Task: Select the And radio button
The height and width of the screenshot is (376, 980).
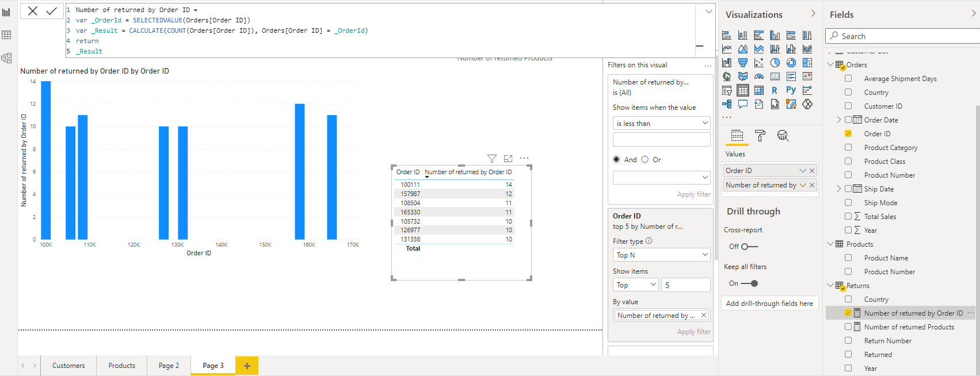Action: (616, 159)
